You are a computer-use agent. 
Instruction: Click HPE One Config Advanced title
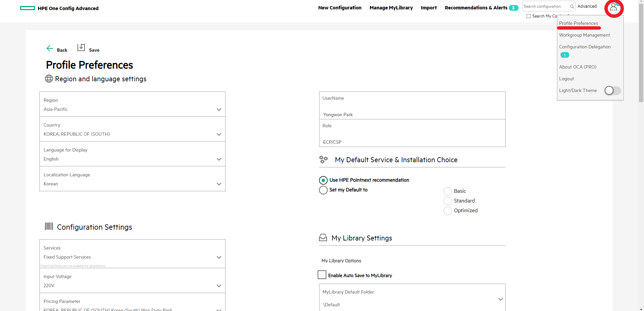point(68,8)
